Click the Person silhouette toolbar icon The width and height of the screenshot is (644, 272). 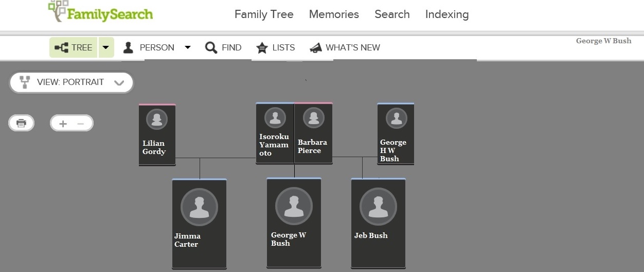click(128, 48)
